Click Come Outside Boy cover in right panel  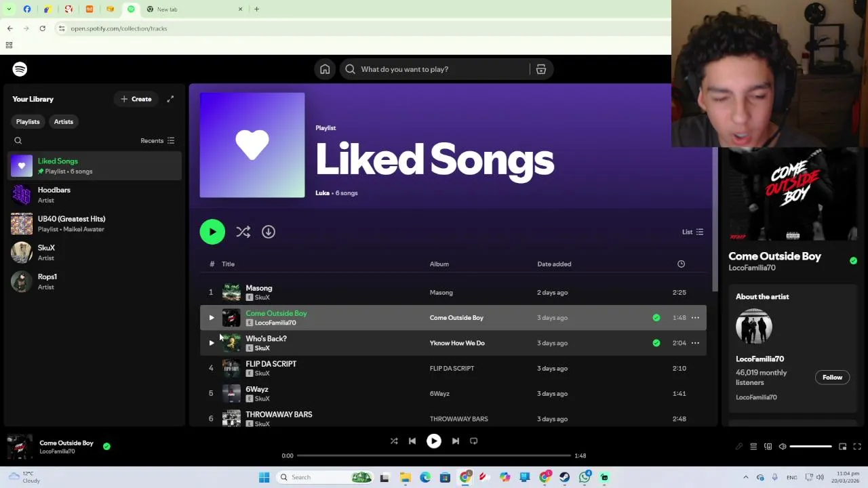click(793, 195)
